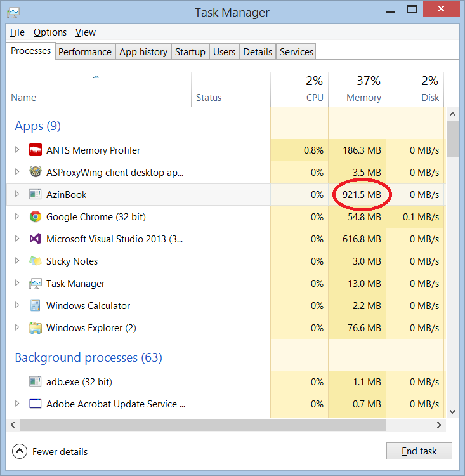The height and width of the screenshot is (476, 465).
Task: Open the Options menu
Action: 49,32
